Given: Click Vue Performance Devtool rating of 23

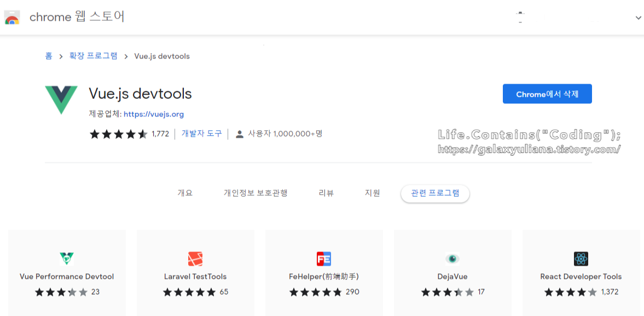Looking at the screenshot, I should (67, 292).
